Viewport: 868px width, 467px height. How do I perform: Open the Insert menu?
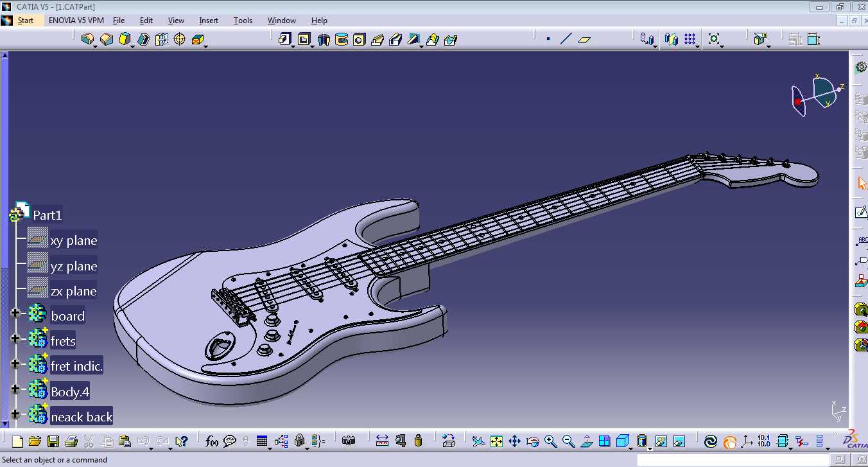[x=209, y=21]
